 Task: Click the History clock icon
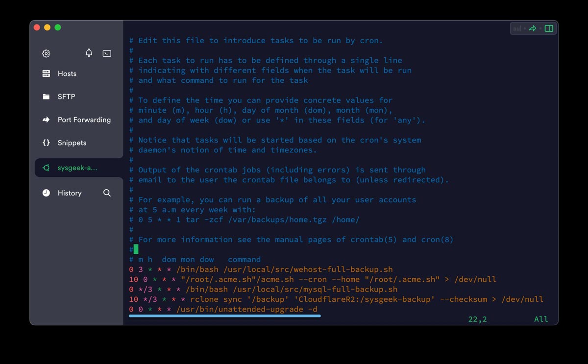click(46, 193)
